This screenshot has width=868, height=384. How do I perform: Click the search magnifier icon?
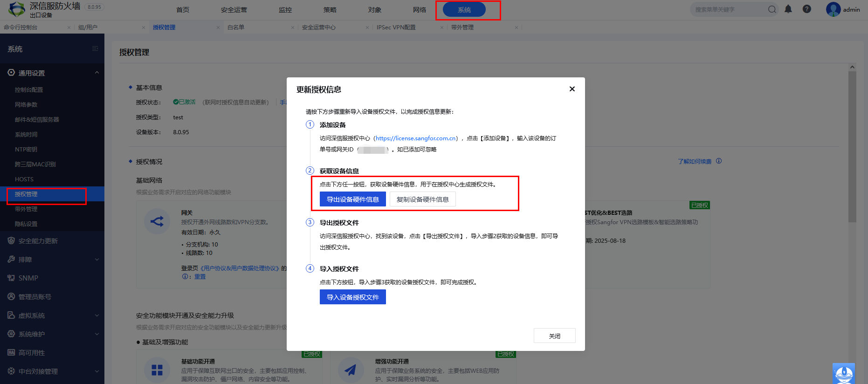point(772,9)
